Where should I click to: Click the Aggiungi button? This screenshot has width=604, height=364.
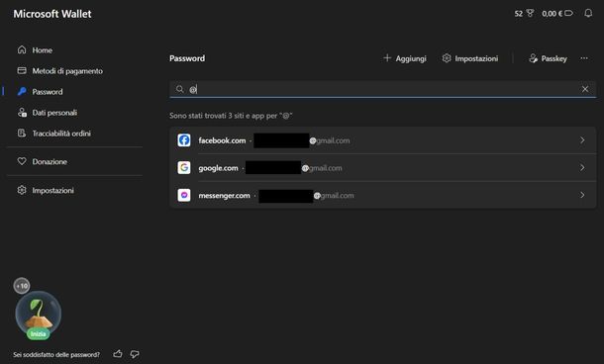pos(404,58)
